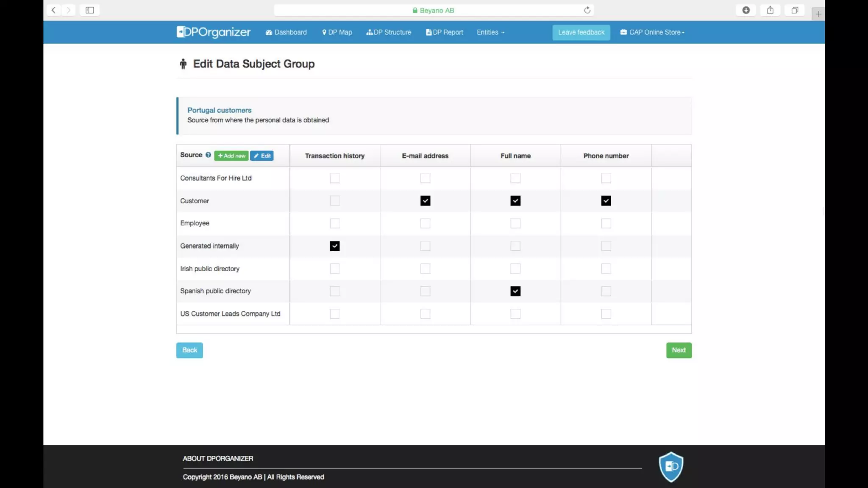Open the browser downloads icon
Screen dimensions: 868x488
pyautogui.click(x=746, y=10)
